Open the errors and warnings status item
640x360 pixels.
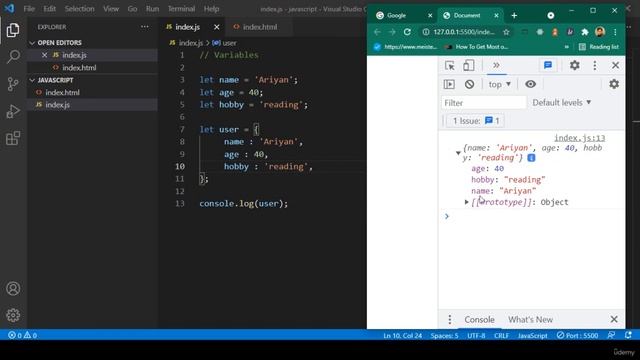(22, 335)
